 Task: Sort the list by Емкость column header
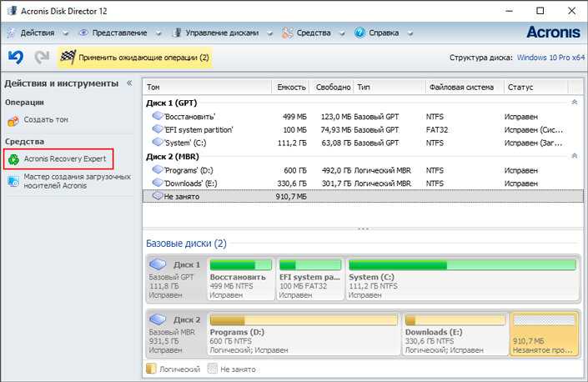coord(291,88)
